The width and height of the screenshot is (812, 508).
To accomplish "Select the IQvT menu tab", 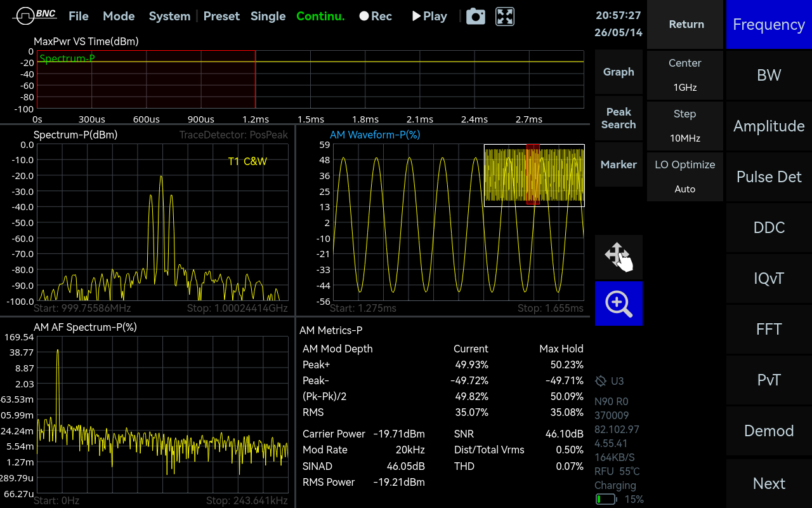I will coord(769,278).
